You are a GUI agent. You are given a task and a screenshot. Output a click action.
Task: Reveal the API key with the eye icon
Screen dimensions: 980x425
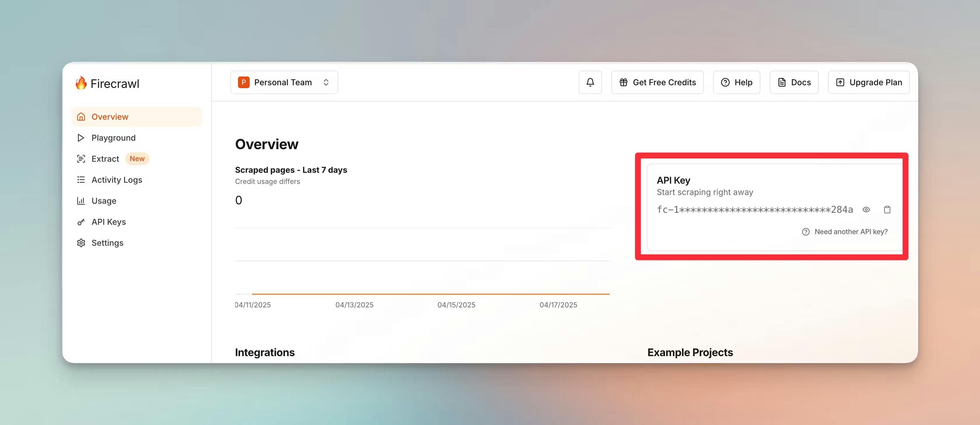coord(866,210)
